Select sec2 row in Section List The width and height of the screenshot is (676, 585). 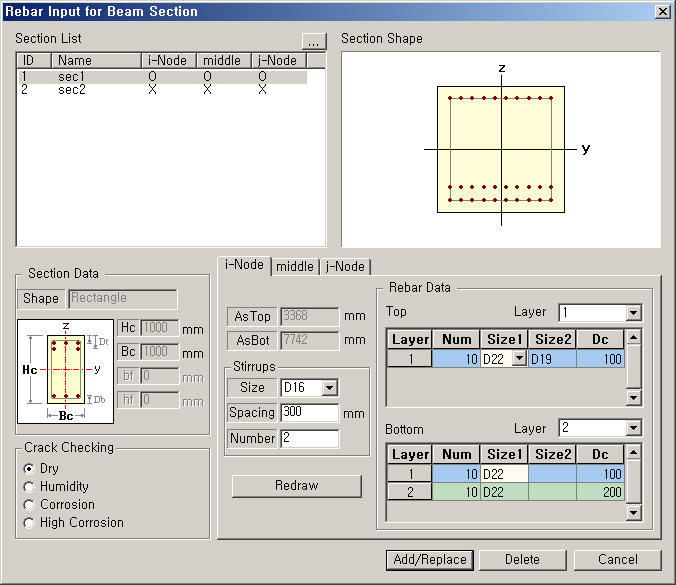coord(75,90)
